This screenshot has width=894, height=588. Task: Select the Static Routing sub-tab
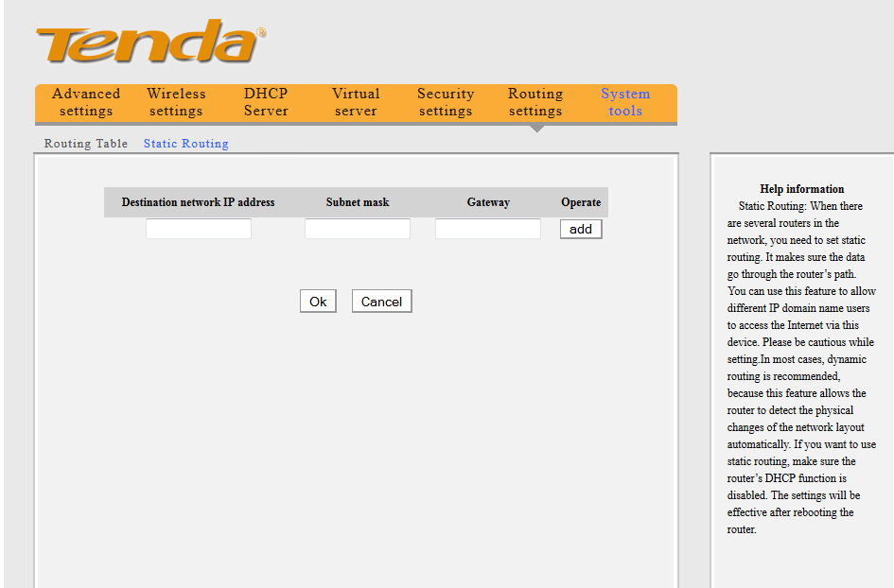[185, 144]
